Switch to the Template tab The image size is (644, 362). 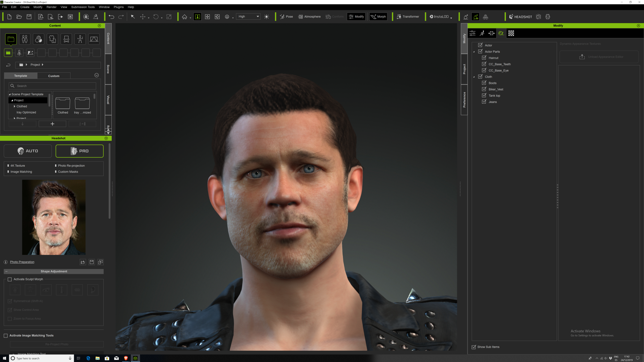[x=21, y=76]
